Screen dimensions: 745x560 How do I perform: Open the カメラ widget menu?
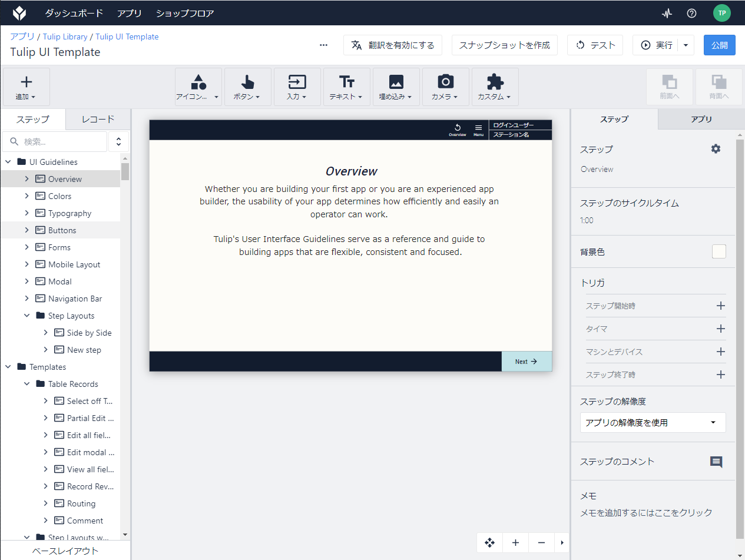point(446,87)
